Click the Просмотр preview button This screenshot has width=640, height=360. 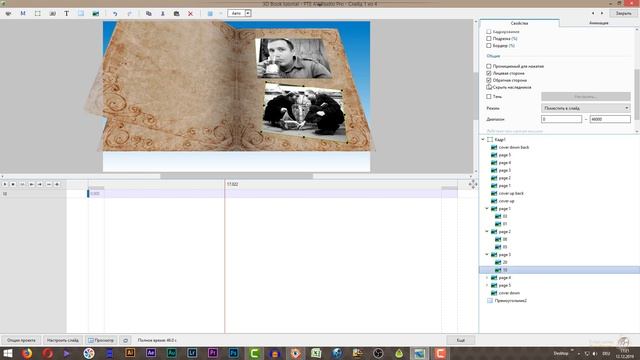[x=101, y=340]
